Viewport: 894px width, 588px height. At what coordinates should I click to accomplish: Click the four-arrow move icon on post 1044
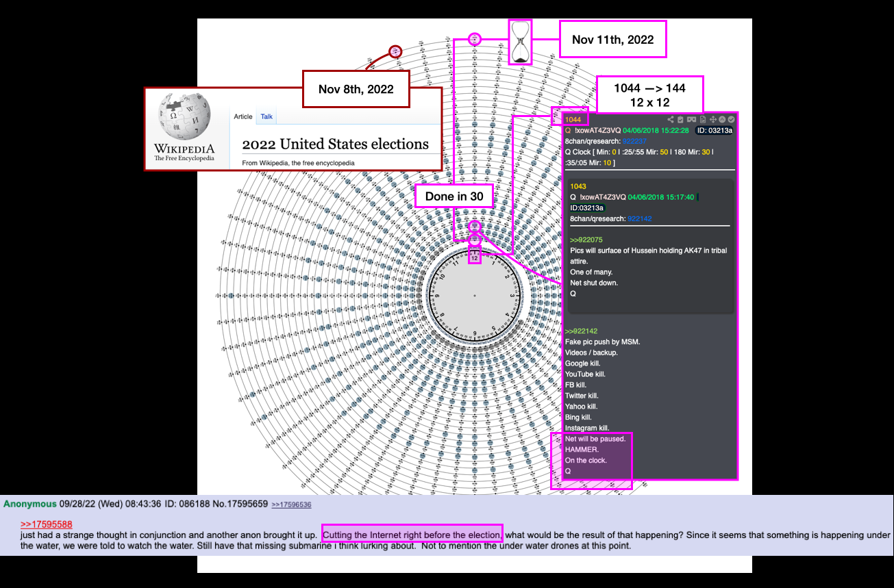[713, 120]
